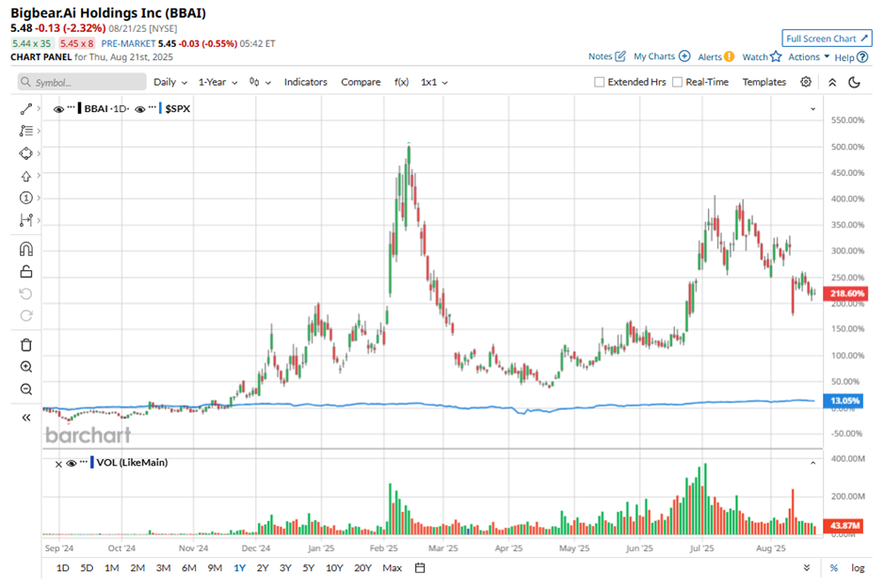Open the 1x1 grid layout dropdown
The image size is (885, 588).
pyautogui.click(x=434, y=82)
